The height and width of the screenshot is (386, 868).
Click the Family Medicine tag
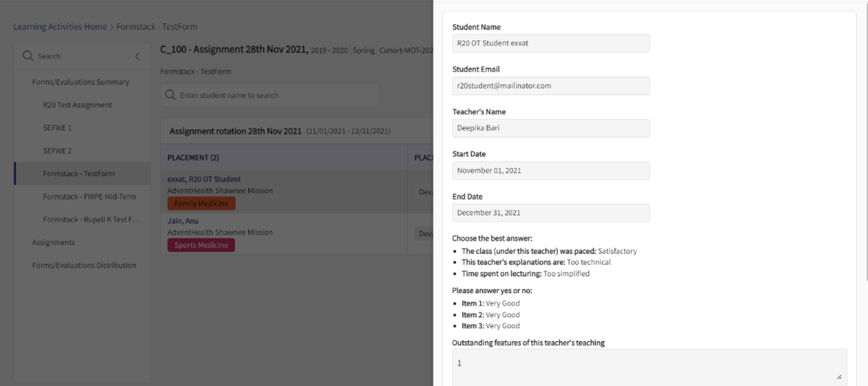[201, 203]
